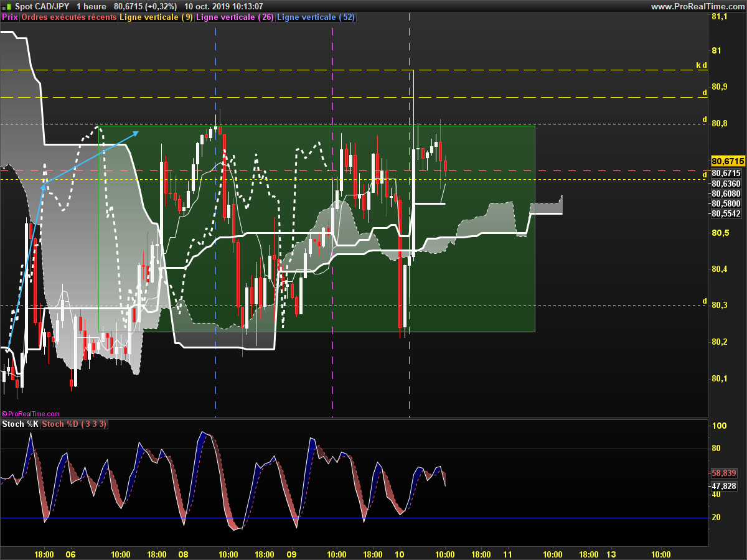
Task: Click the Spot CAD/JPY instrument title
Action: [x=42, y=6]
